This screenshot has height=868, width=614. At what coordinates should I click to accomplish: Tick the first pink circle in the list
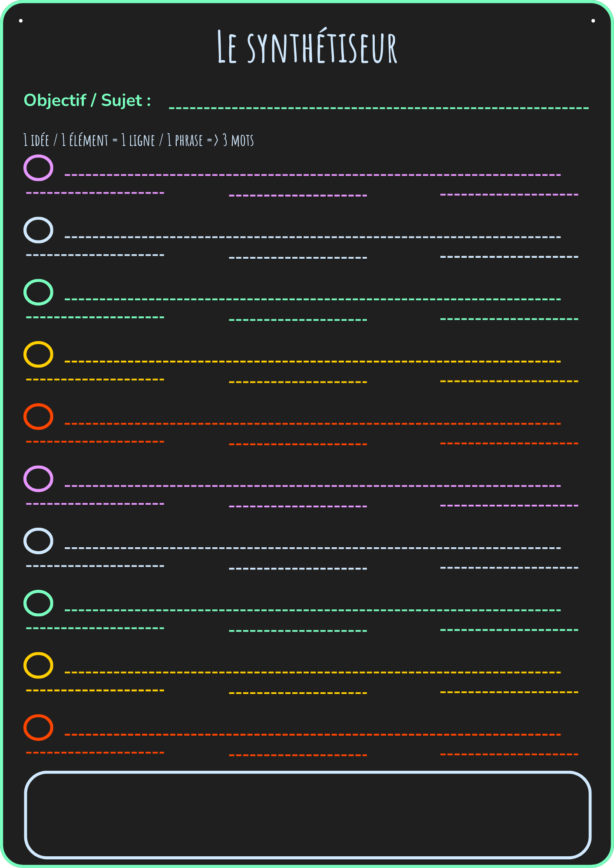coord(38,168)
